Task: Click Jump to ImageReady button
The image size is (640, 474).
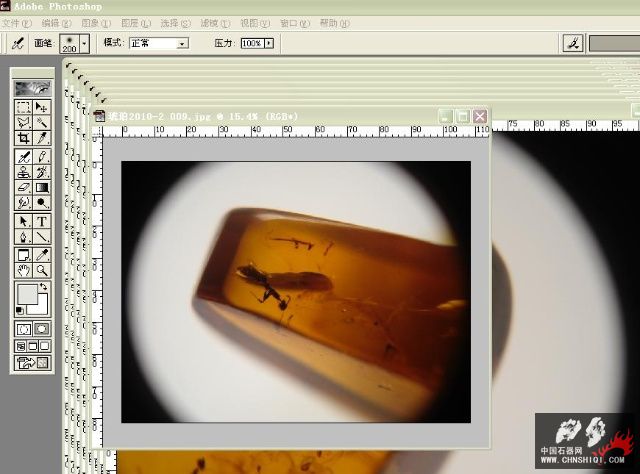Action: point(33,363)
